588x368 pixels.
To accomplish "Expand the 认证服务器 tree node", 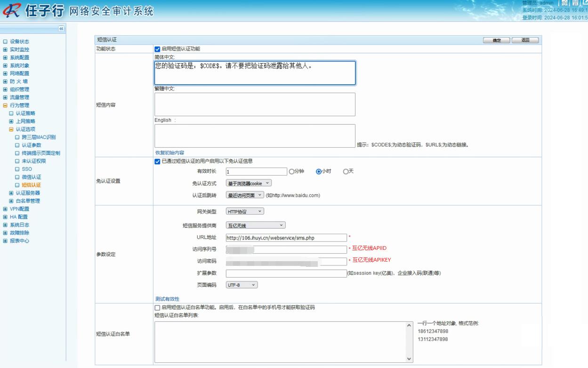I will coord(11,193).
